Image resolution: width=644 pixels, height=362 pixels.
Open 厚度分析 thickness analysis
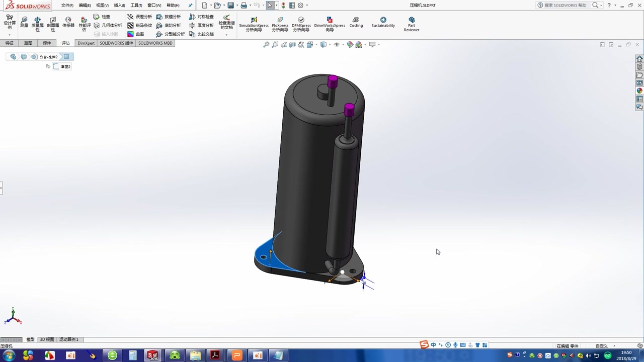(x=201, y=25)
